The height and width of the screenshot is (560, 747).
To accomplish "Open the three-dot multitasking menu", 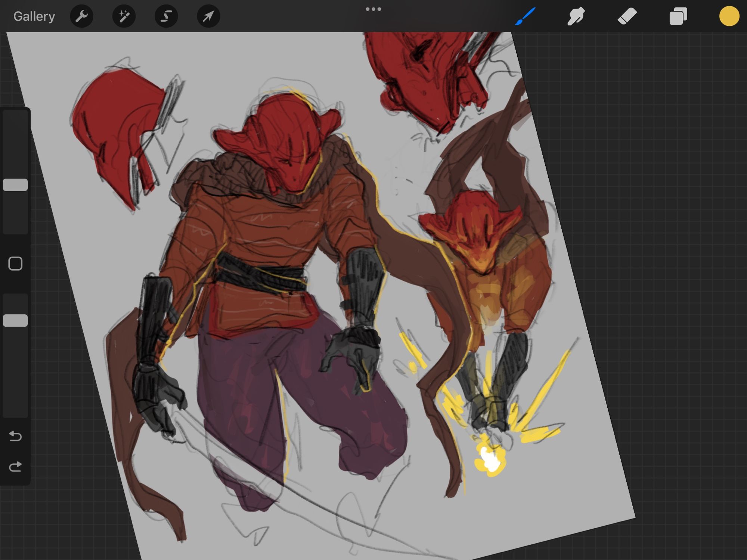I will (x=373, y=9).
